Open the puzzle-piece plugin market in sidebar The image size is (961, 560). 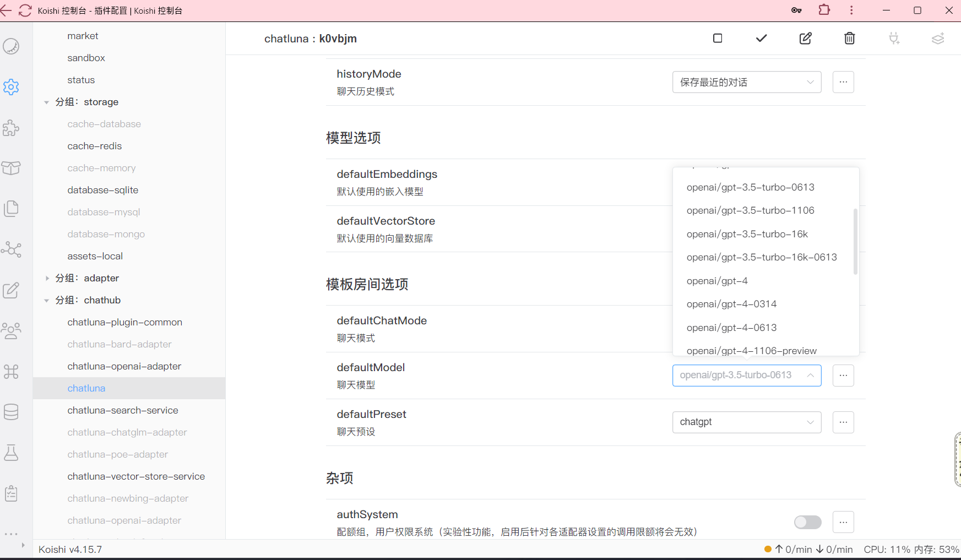click(x=11, y=128)
